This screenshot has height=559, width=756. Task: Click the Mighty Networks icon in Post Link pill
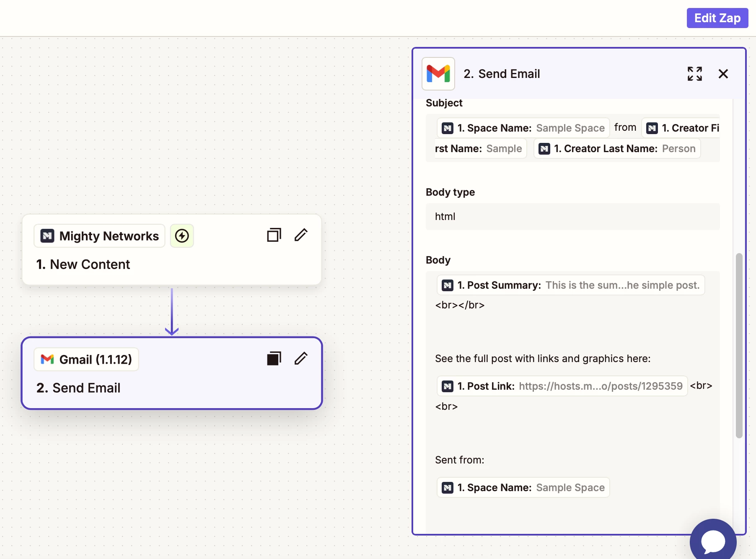pyautogui.click(x=448, y=386)
